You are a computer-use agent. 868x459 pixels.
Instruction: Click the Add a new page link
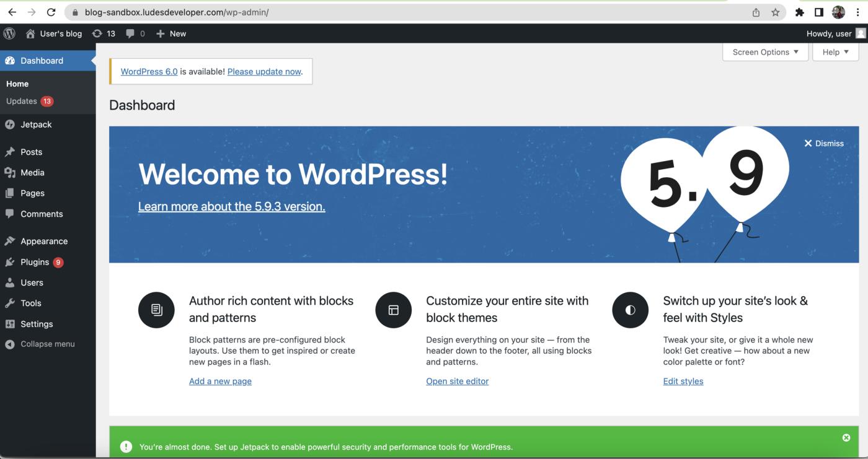[x=220, y=381]
